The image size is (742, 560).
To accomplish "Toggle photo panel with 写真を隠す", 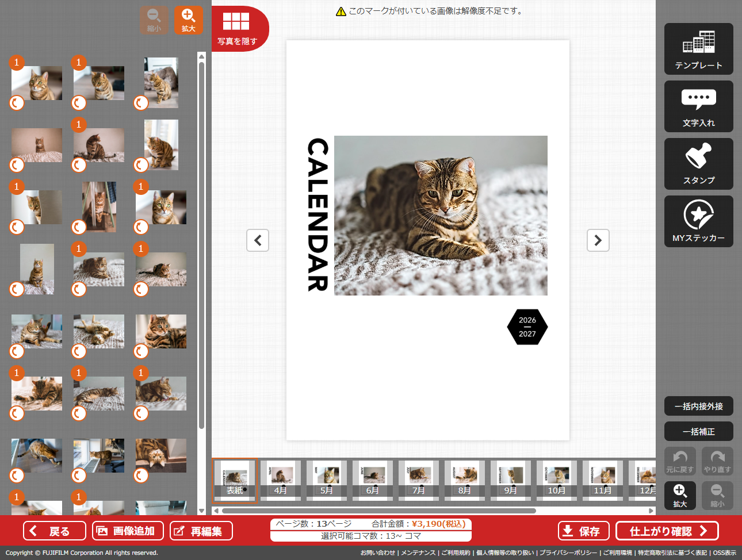I will tap(237, 29).
